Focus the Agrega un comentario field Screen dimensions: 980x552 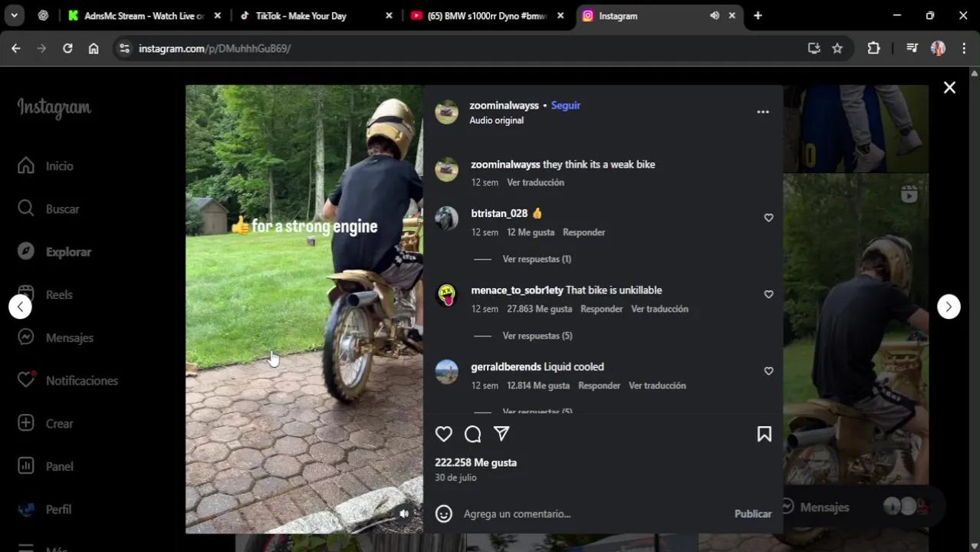pyautogui.click(x=594, y=514)
